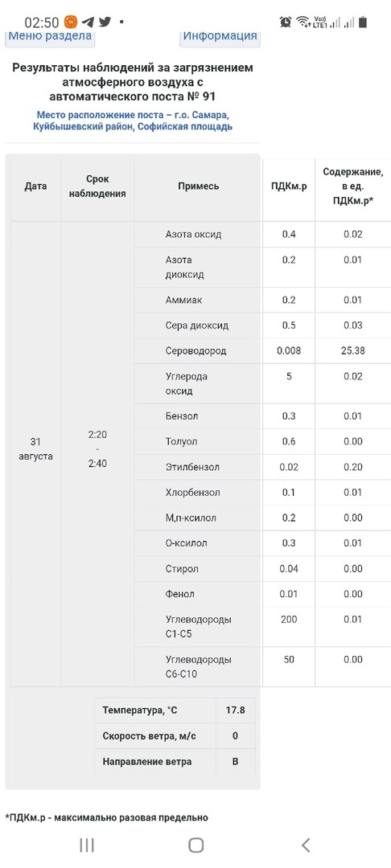Tap the Android back navigation arrow
391x868 pixels.
coord(305,844)
